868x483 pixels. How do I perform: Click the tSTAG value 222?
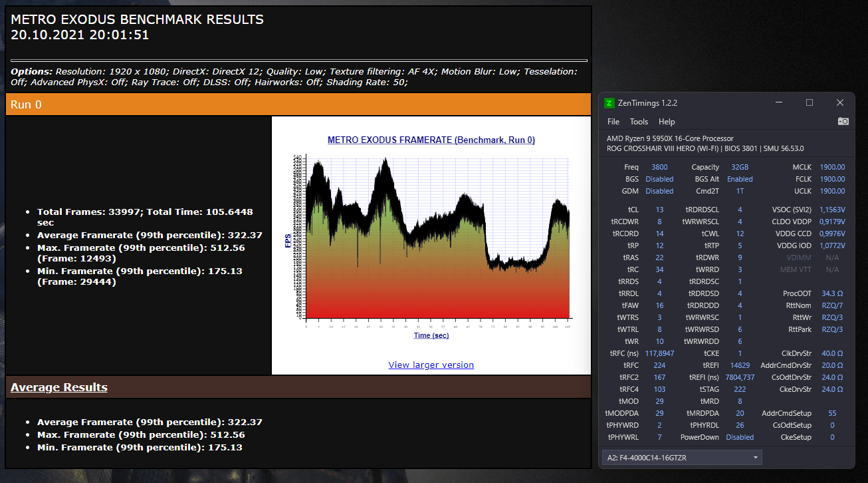[x=740, y=389]
